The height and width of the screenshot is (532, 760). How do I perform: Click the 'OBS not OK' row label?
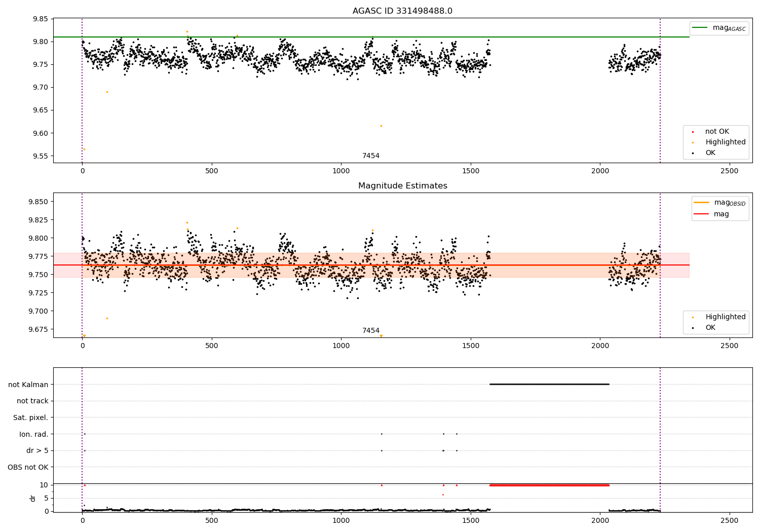(x=28, y=468)
